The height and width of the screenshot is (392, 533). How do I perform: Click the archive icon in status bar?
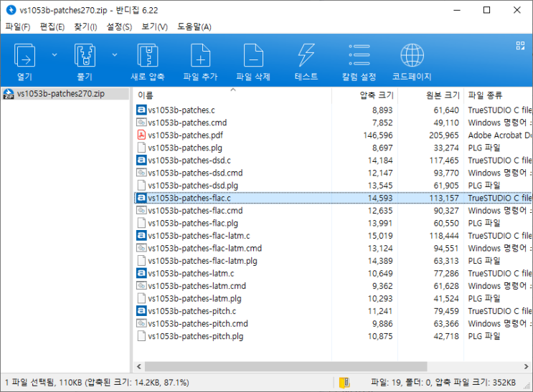344,383
